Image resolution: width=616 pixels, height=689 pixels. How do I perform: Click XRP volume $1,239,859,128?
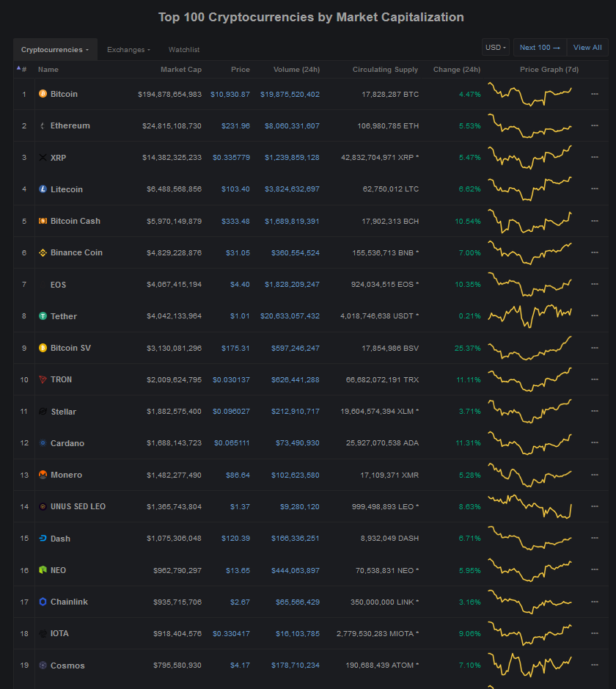pos(292,157)
